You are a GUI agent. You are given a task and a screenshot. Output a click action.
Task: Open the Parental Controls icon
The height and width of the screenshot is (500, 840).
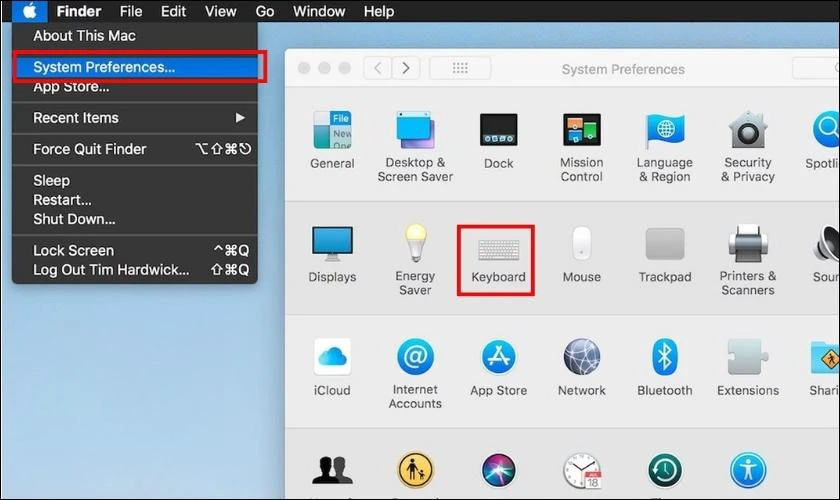[x=415, y=471]
